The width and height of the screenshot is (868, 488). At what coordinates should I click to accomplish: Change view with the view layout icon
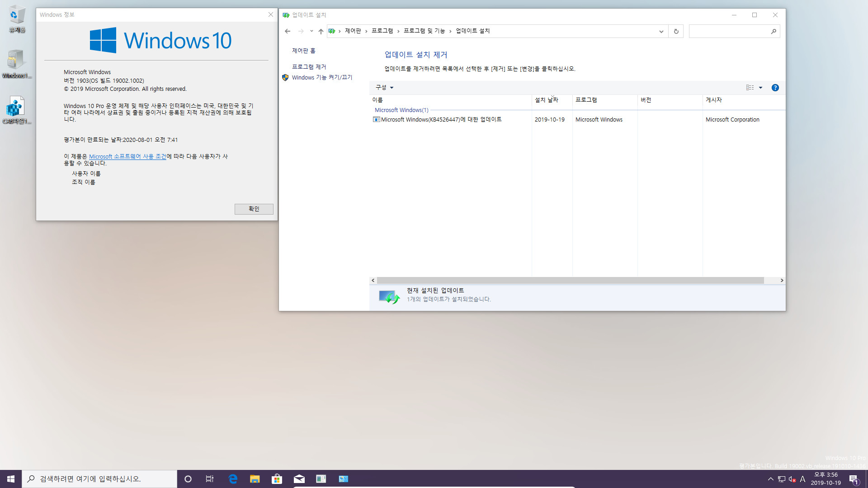(750, 88)
